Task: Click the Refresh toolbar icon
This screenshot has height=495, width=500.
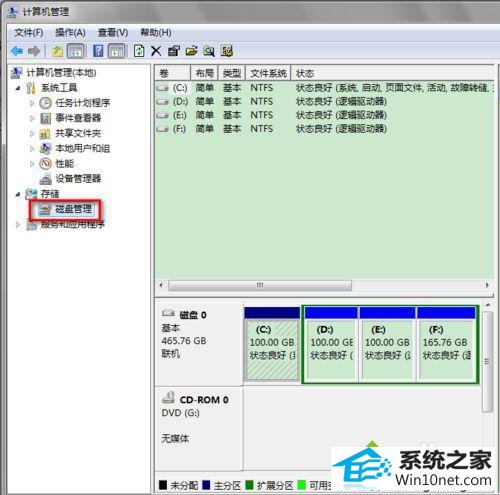Action: [139, 51]
